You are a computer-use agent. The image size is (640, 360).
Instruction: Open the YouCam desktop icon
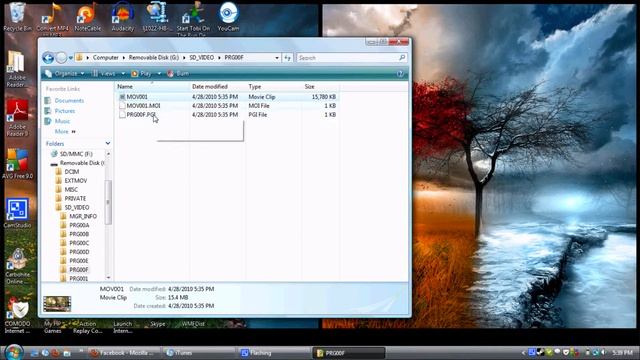pyautogui.click(x=228, y=16)
